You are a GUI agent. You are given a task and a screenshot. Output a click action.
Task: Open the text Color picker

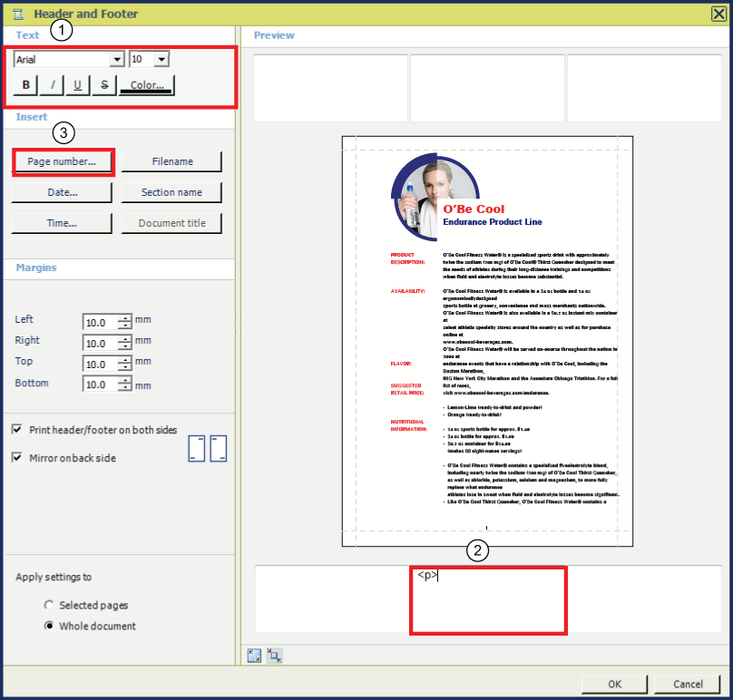point(147,85)
